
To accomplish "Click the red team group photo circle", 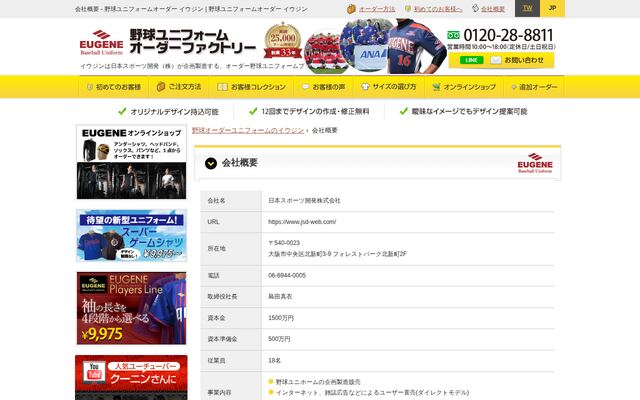I will point(325,52).
